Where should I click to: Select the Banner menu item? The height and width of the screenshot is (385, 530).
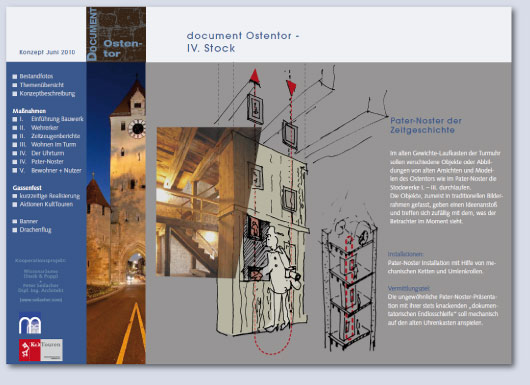tap(25, 221)
